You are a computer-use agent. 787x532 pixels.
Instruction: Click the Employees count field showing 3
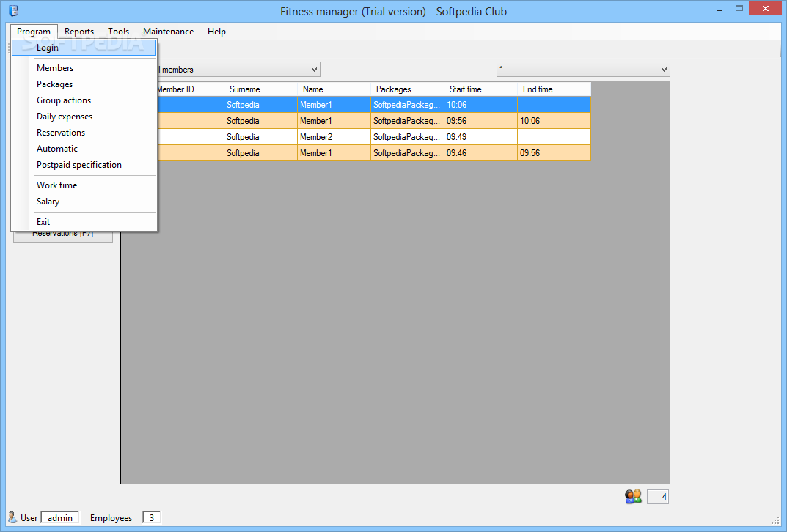pyautogui.click(x=151, y=517)
